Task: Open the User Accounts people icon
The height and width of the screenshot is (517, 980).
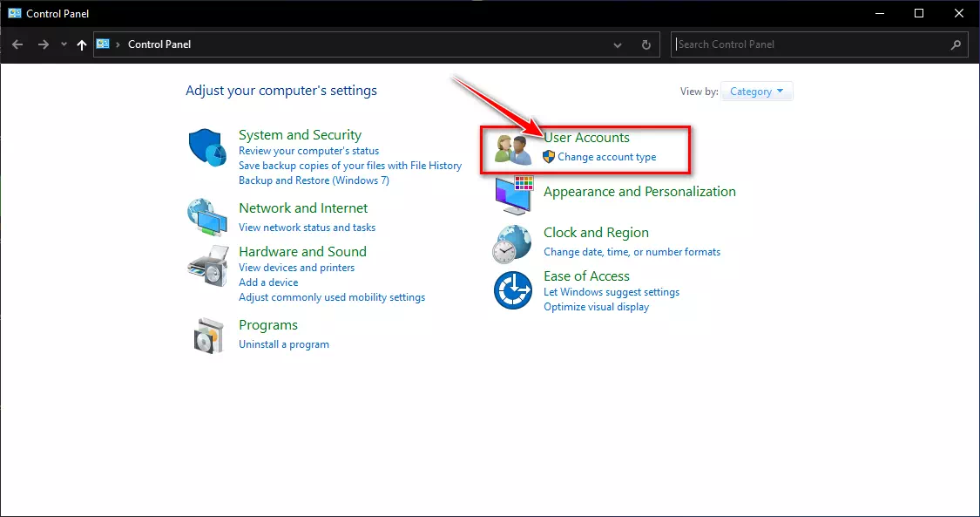Action: point(512,149)
